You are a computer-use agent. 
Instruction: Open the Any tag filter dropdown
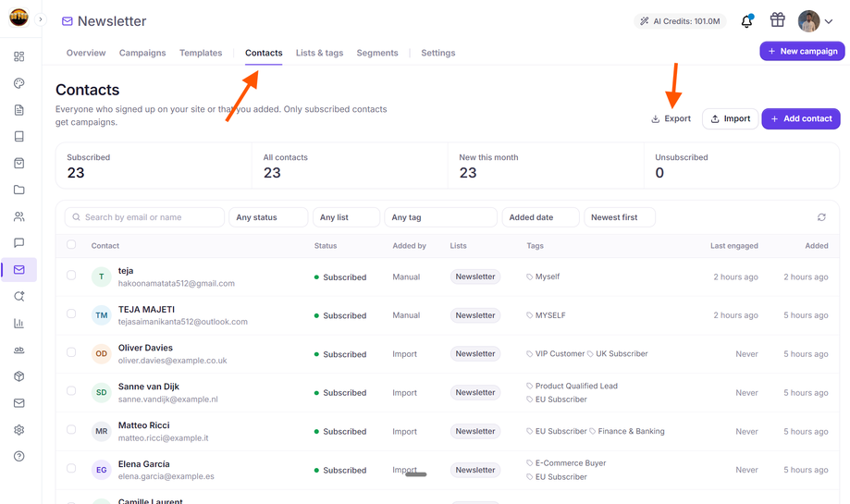440,217
